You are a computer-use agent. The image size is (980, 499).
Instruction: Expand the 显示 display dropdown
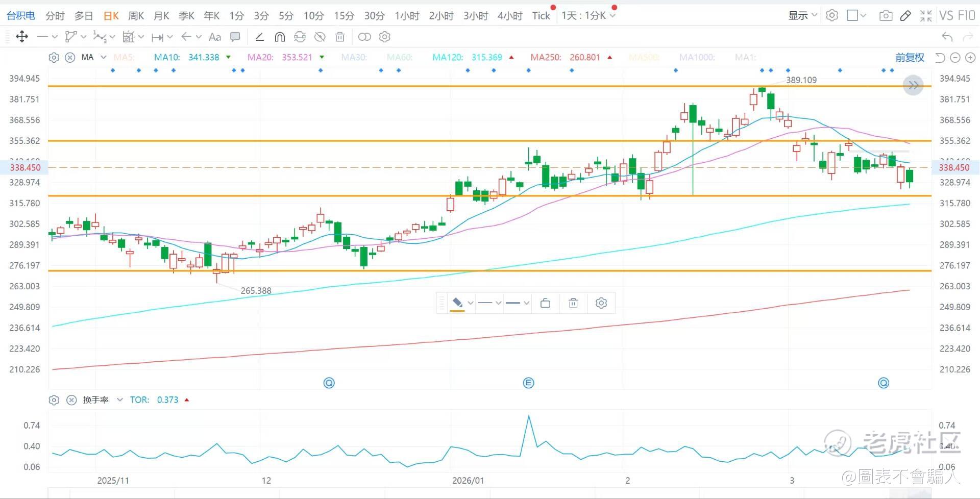pos(803,15)
